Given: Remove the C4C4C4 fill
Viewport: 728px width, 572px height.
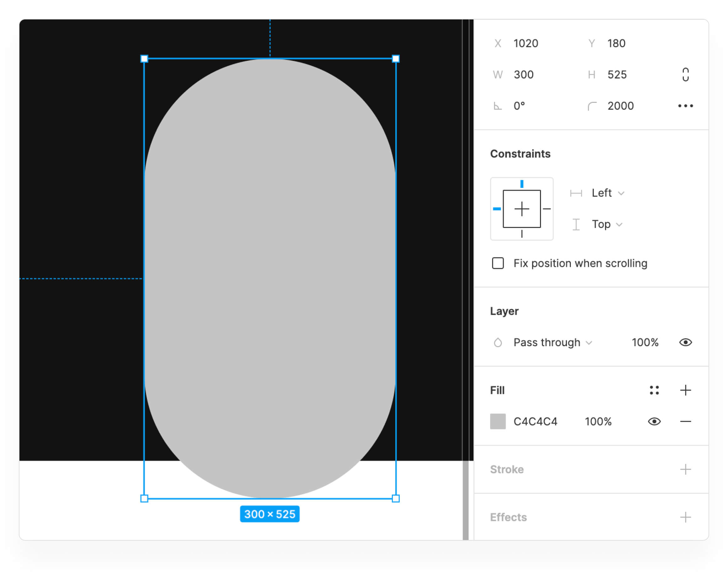Looking at the screenshot, I should click(685, 421).
